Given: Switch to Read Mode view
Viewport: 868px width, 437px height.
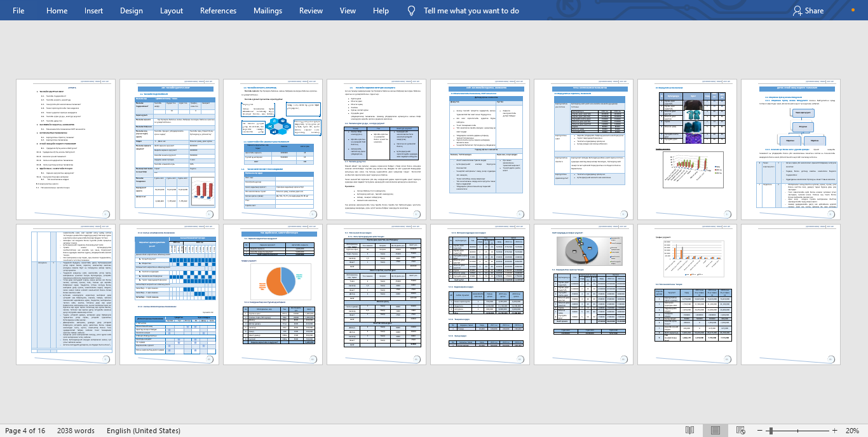Looking at the screenshot, I should pos(690,431).
